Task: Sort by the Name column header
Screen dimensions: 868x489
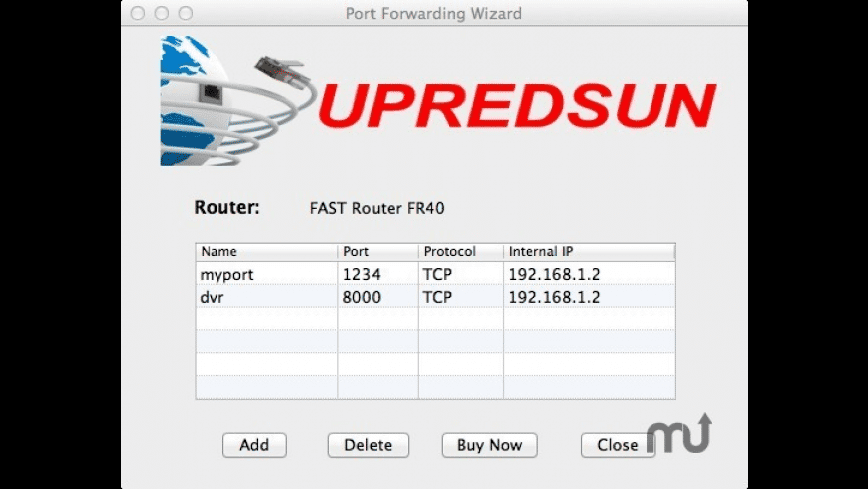Action: tap(266, 251)
